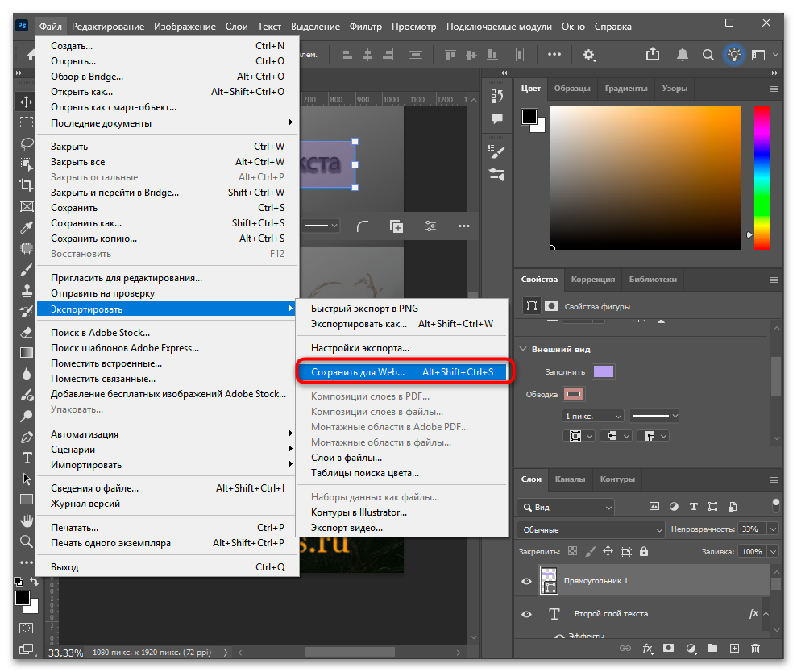Screen dimensions: 797x672
Task: Select the Eyedropper tool
Action: (26, 226)
